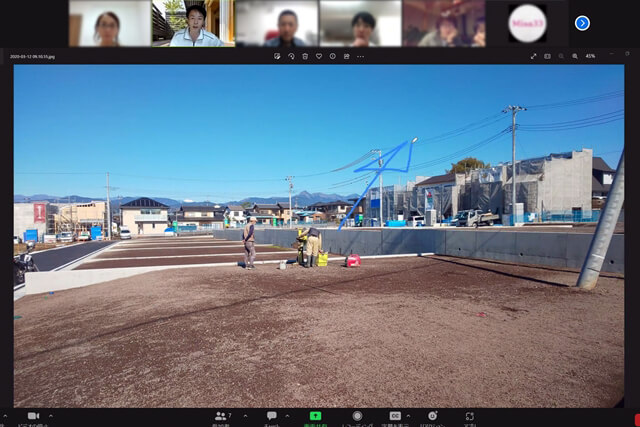Open the chat bubble panel
This screenshot has width=640, height=427.
[271, 416]
